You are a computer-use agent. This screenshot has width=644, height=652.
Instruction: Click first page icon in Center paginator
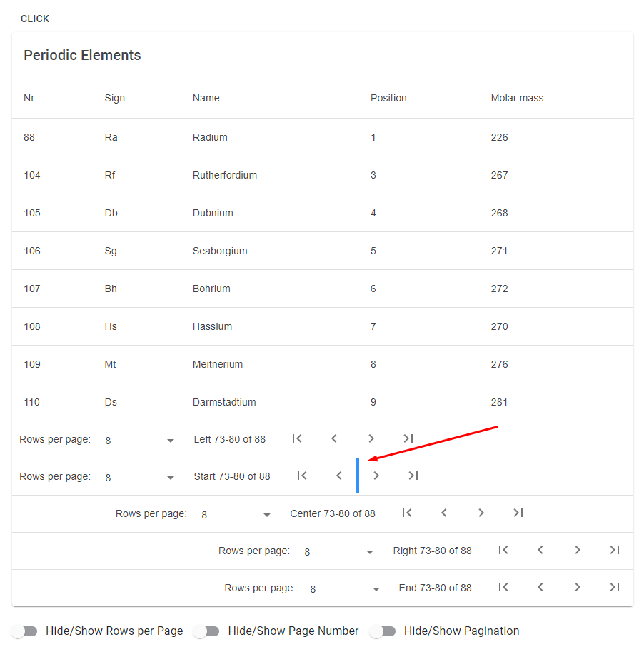coord(407,513)
